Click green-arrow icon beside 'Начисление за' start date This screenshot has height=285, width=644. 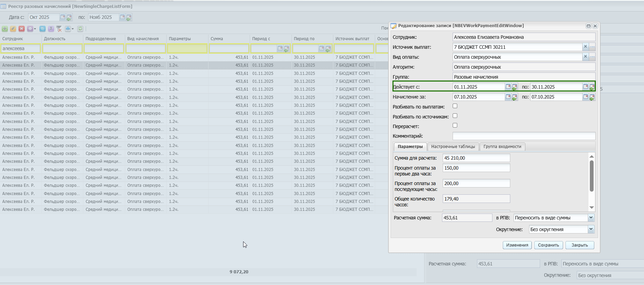(515, 97)
